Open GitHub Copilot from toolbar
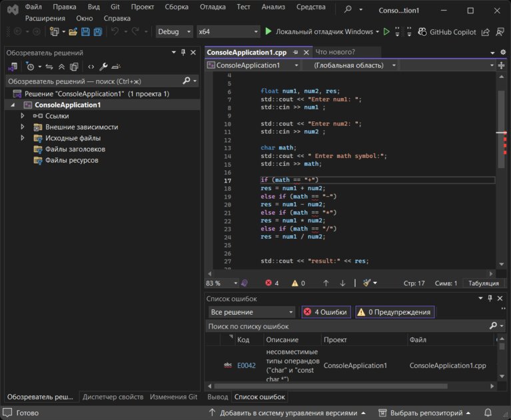This screenshot has width=511, height=420. click(x=447, y=31)
